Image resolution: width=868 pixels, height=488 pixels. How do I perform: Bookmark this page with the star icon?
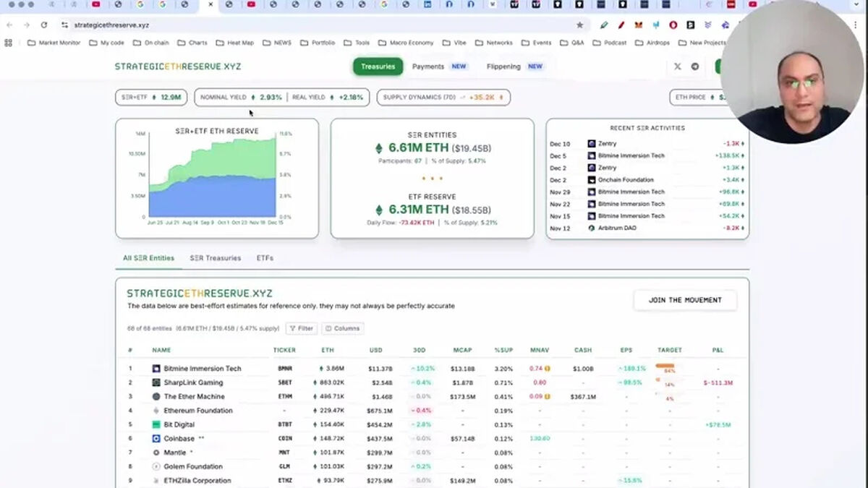coord(579,25)
